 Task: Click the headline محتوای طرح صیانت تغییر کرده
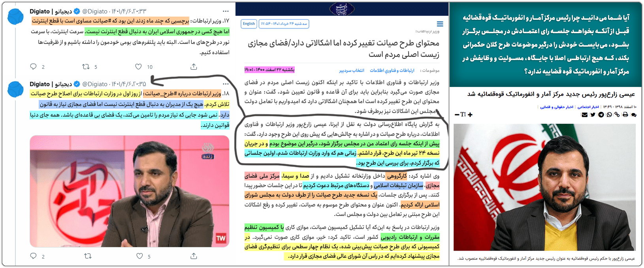tap(343, 48)
